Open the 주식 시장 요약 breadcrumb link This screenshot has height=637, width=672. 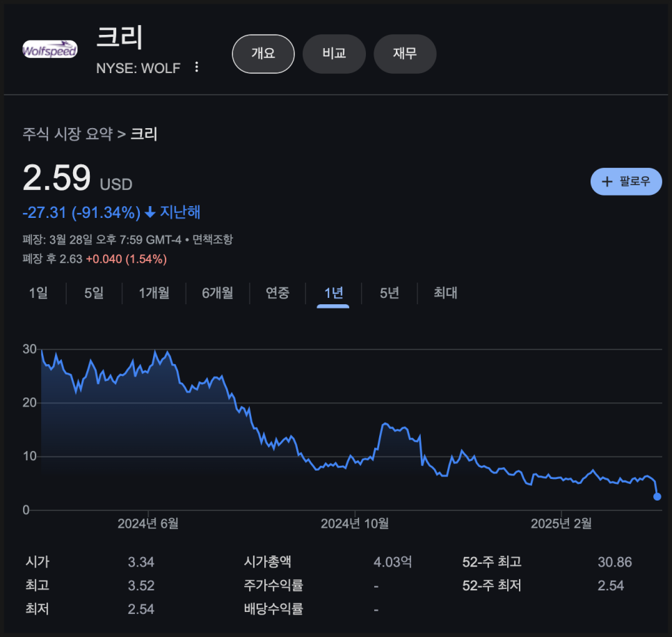point(67,134)
